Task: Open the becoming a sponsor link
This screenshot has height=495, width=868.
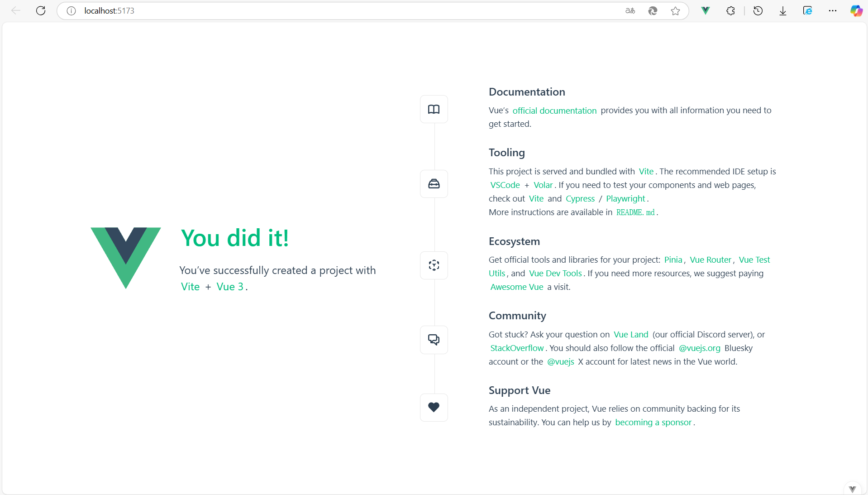Action: (x=653, y=423)
